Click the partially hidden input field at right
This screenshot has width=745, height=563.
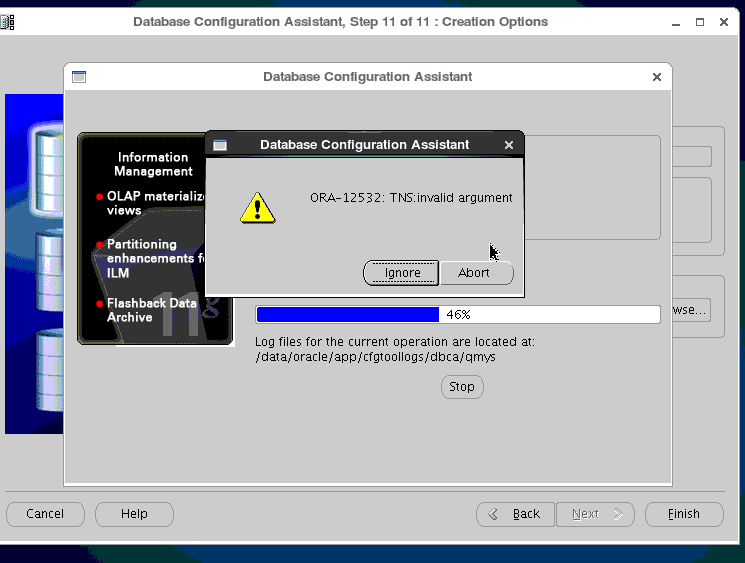(x=692, y=156)
